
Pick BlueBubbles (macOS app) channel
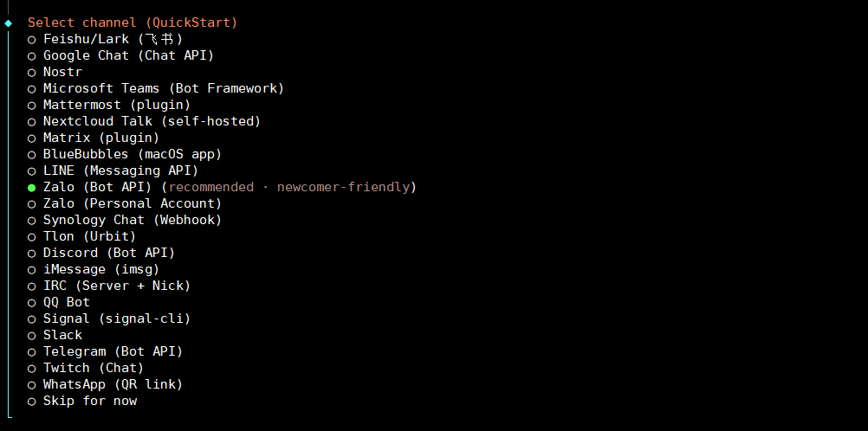(x=132, y=154)
